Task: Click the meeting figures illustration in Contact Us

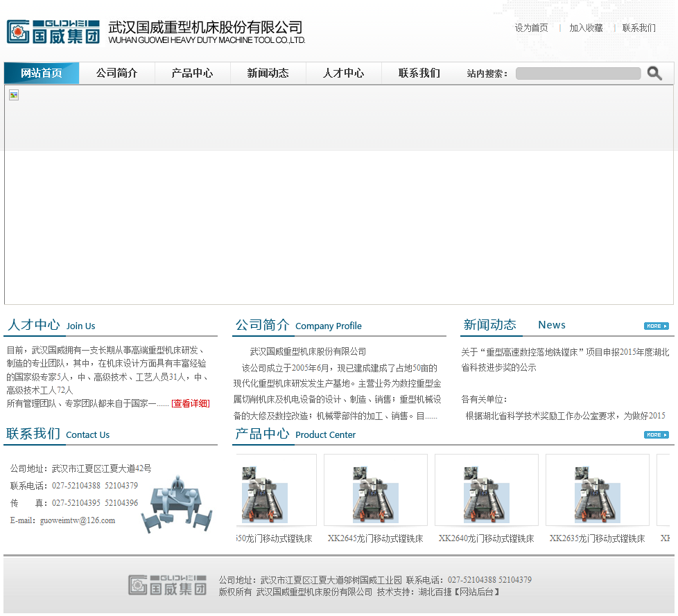Action: click(x=176, y=504)
